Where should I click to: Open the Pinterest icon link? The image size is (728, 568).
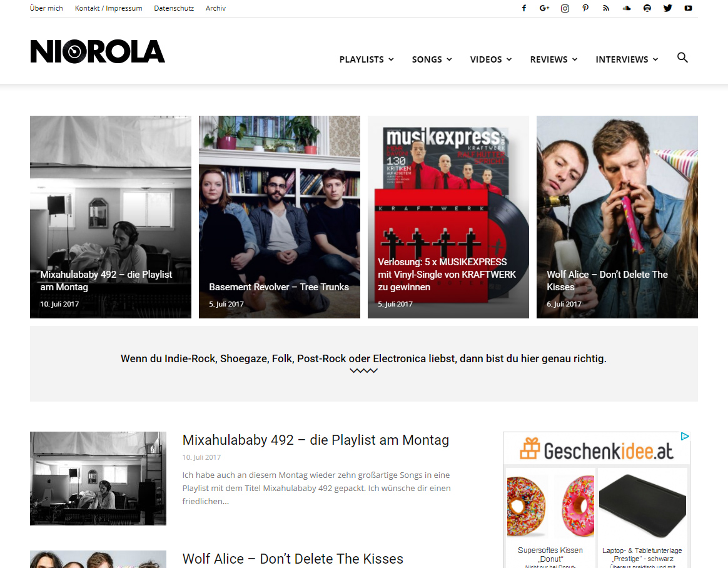[585, 8]
